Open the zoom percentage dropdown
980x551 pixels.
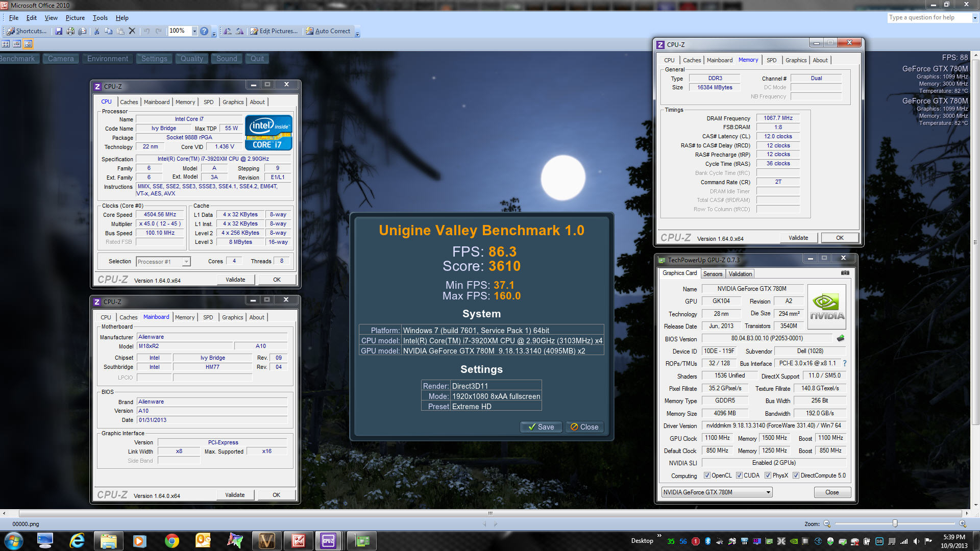[194, 31]
